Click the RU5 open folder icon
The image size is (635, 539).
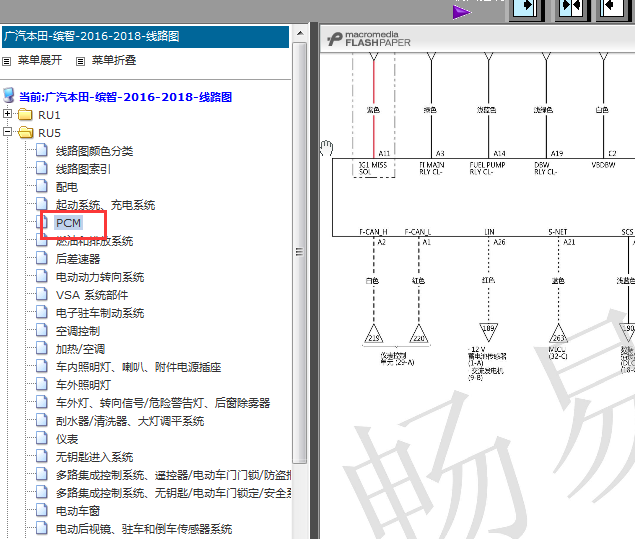click(x=26, y=132)
